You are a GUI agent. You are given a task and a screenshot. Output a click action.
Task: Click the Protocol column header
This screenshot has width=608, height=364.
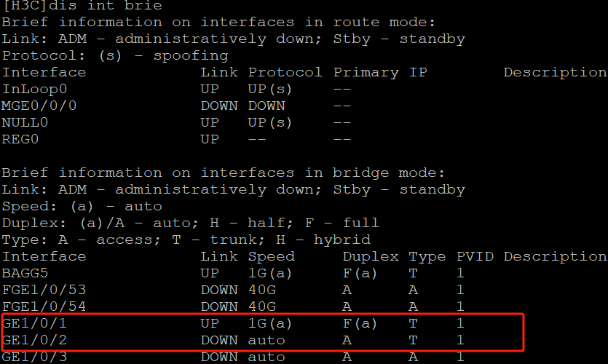(285, 72)
